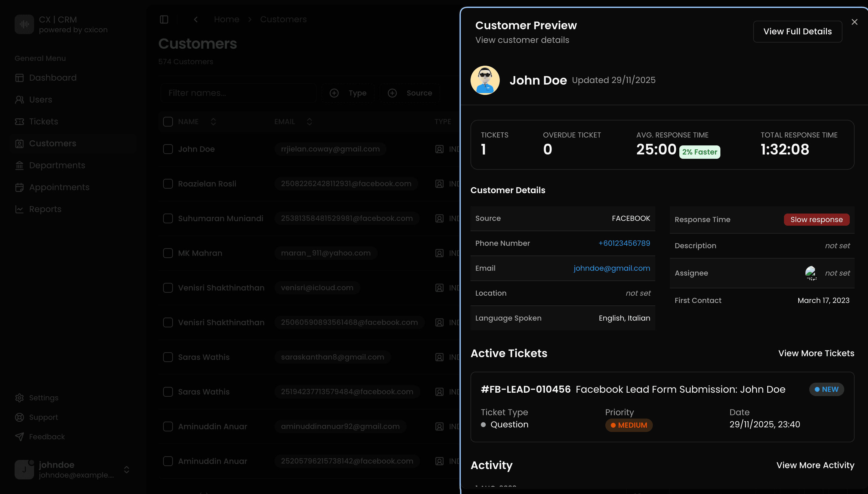Check the 25205796215738142@facebook.com row checkbox
868x494 pixels.
coord(168,461)
